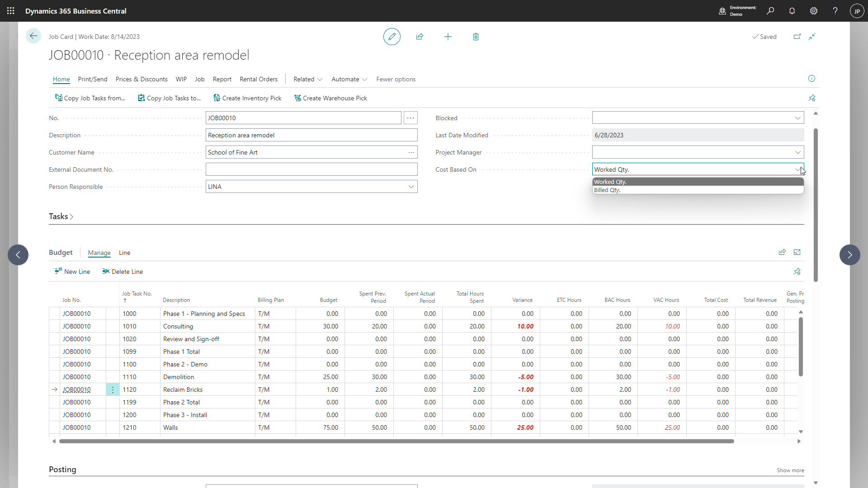Open Person Responsible dropdown
Image resolution: width=868 pixels, height=488 pixels.
coord(411,187)
